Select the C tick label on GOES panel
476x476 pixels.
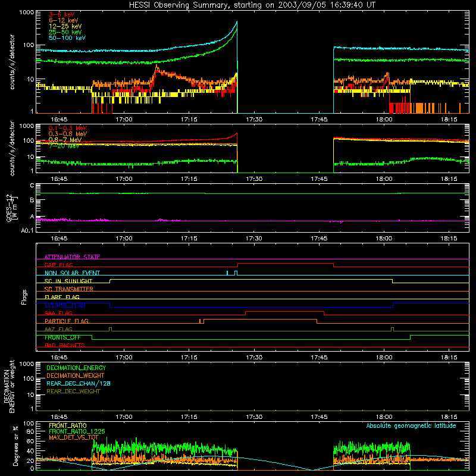coord(32,186)
